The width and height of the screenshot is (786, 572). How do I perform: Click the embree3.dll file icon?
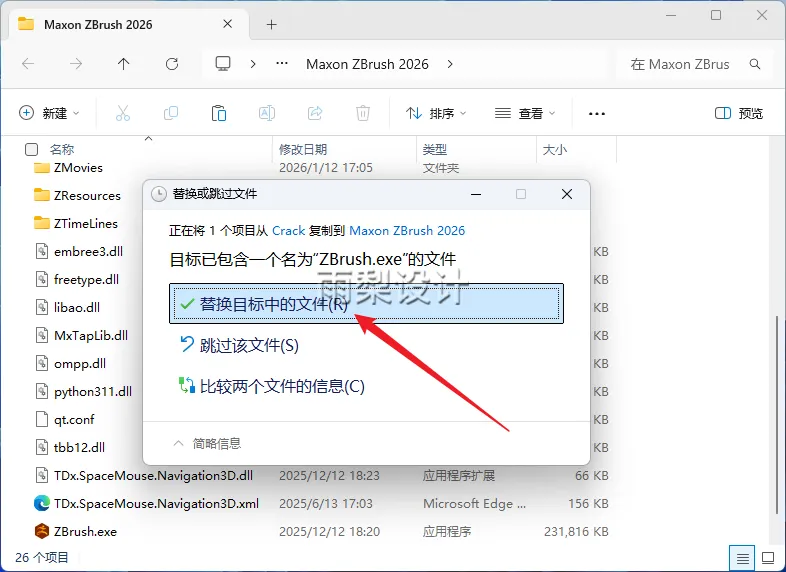tap(42, 251)
